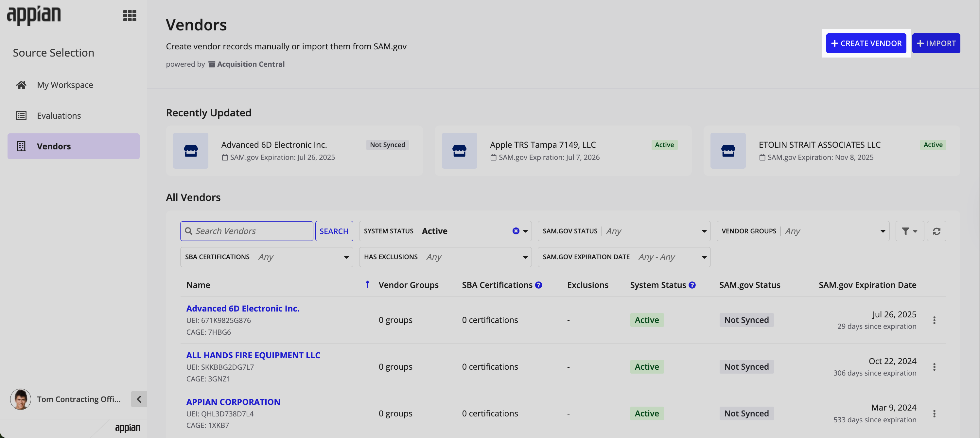The image size is (980, 438).
Task: Click 'CAGE: 3GNZ1' text
Action: (x=208, y=379)
